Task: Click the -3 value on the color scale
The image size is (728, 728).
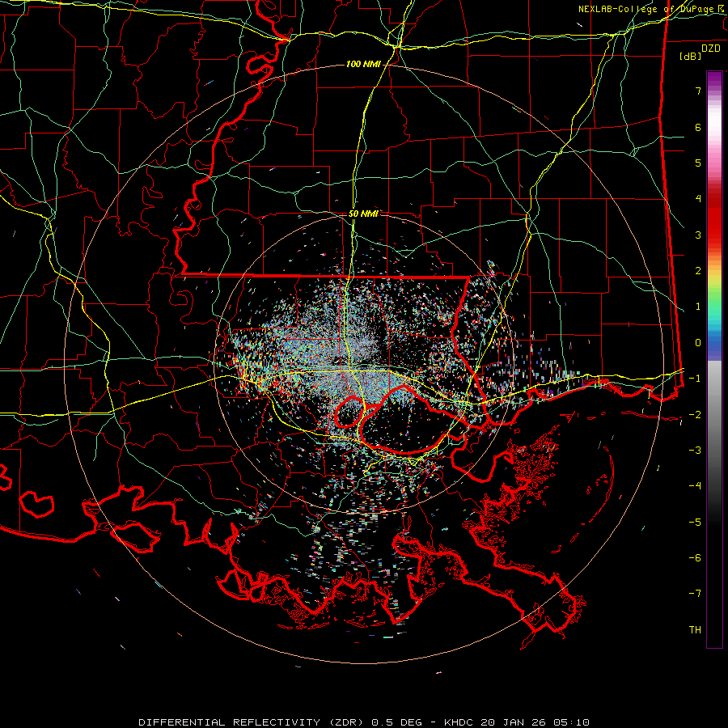Action: 695,451
